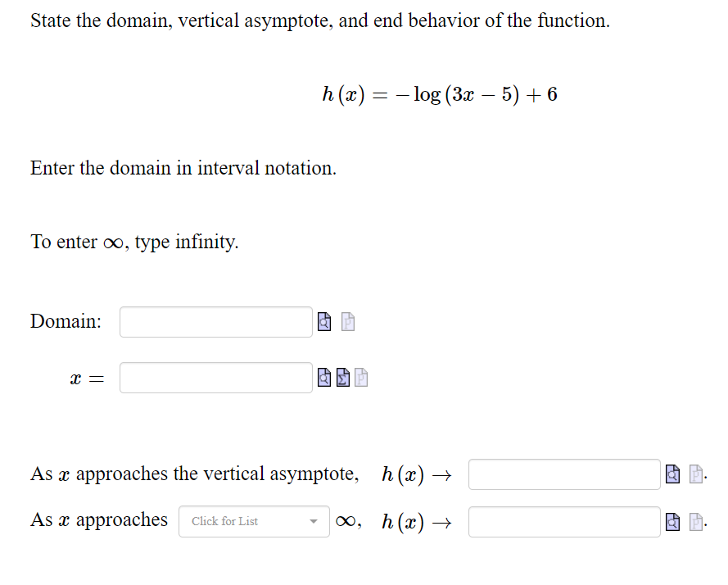Click the instruction To enter infinity text
The width and height of the screenshot is (728, 585).
click(x=133, y=242)
